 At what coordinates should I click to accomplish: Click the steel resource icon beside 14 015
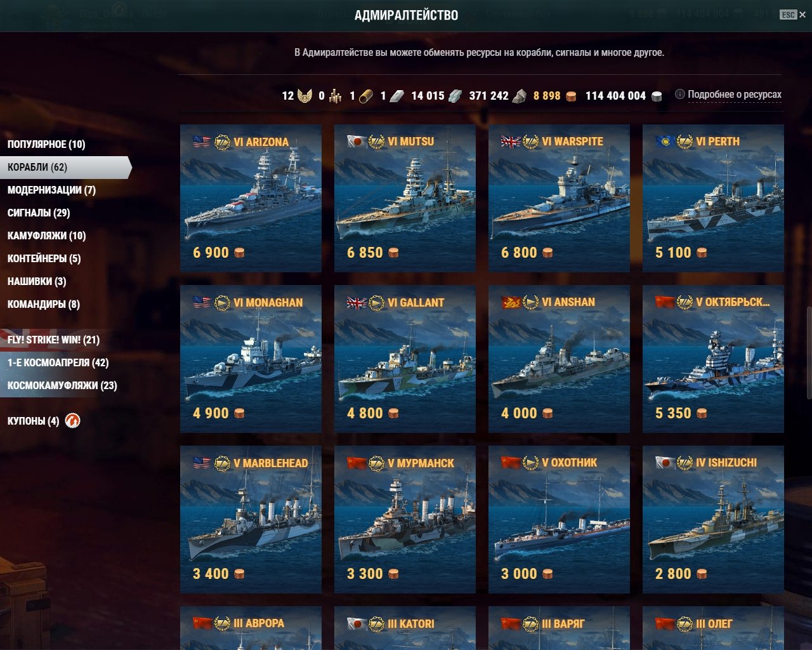(455, 96)
